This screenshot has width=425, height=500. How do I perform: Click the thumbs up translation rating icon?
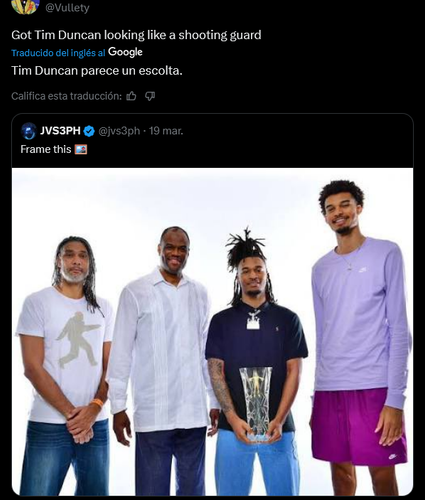coord(131,96)
